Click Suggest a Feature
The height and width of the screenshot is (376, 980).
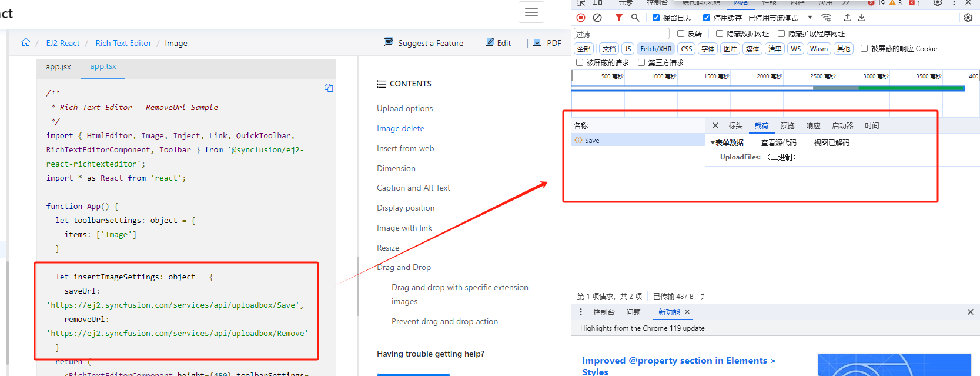pos(423,43)
